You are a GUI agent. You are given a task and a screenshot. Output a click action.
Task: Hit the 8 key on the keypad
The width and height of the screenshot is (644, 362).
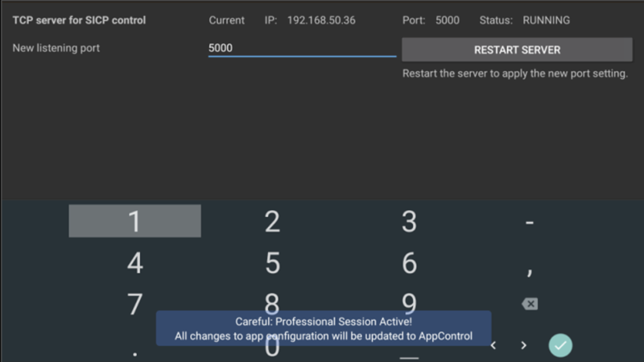tap(272, 301)
